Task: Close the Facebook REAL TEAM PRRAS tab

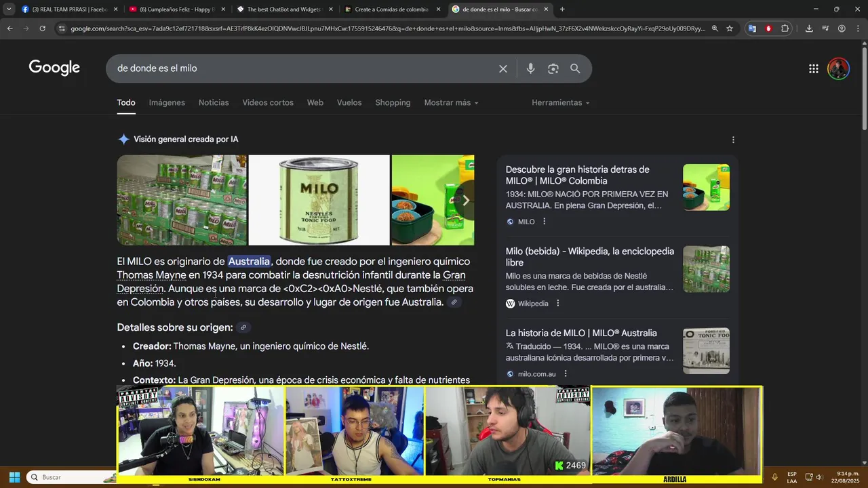Action: pos(116,9)
